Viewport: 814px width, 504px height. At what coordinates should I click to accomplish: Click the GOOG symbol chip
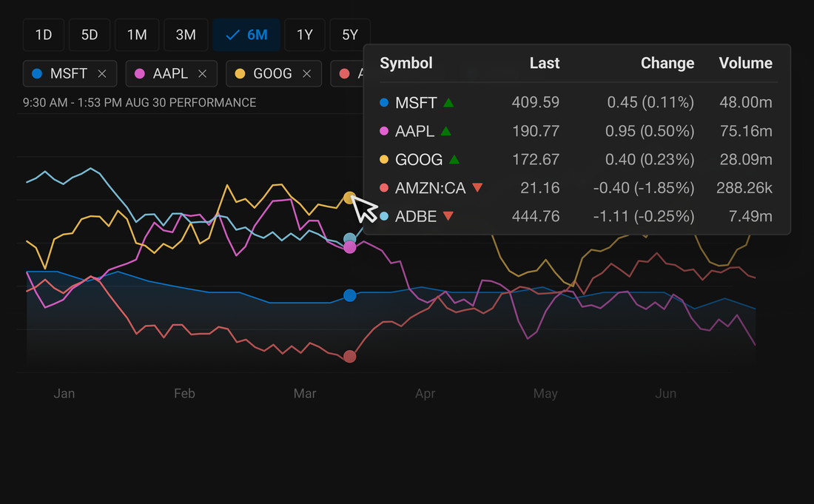274,74
